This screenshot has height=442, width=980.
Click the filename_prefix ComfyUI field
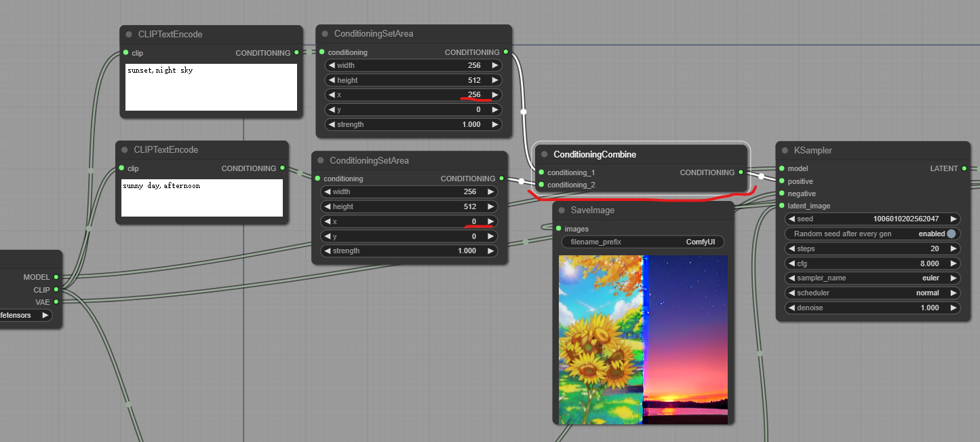point(642,242)
